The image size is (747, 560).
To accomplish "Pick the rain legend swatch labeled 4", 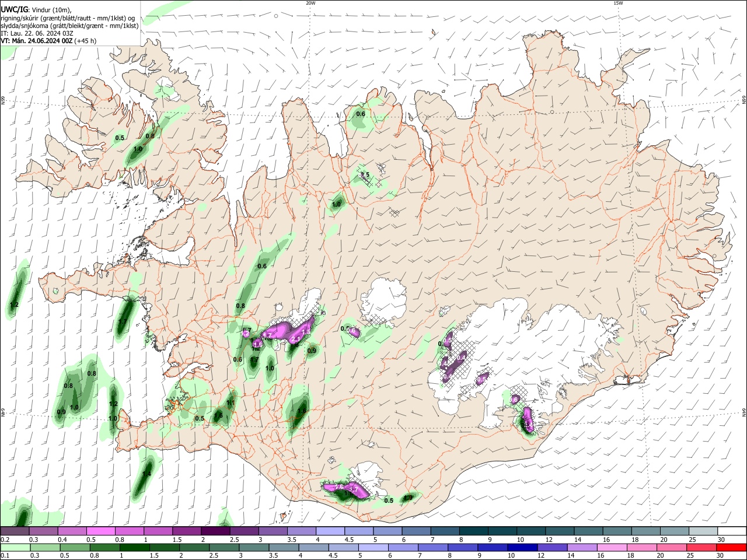I will (x=313, y=547).
